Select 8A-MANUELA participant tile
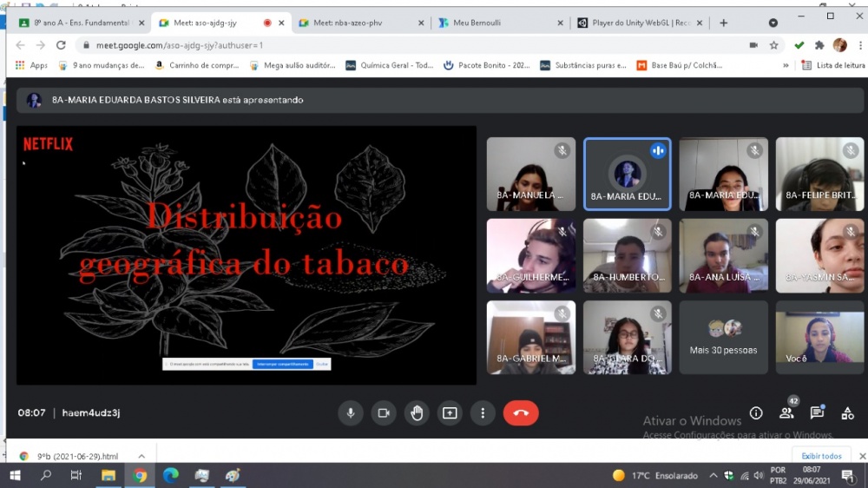The image size is (868, 488). [531, 174]
